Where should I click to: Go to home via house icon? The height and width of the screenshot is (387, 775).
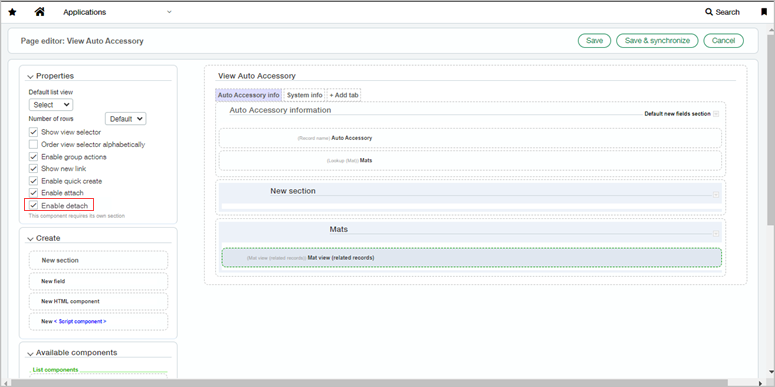[x=40, y=12]
